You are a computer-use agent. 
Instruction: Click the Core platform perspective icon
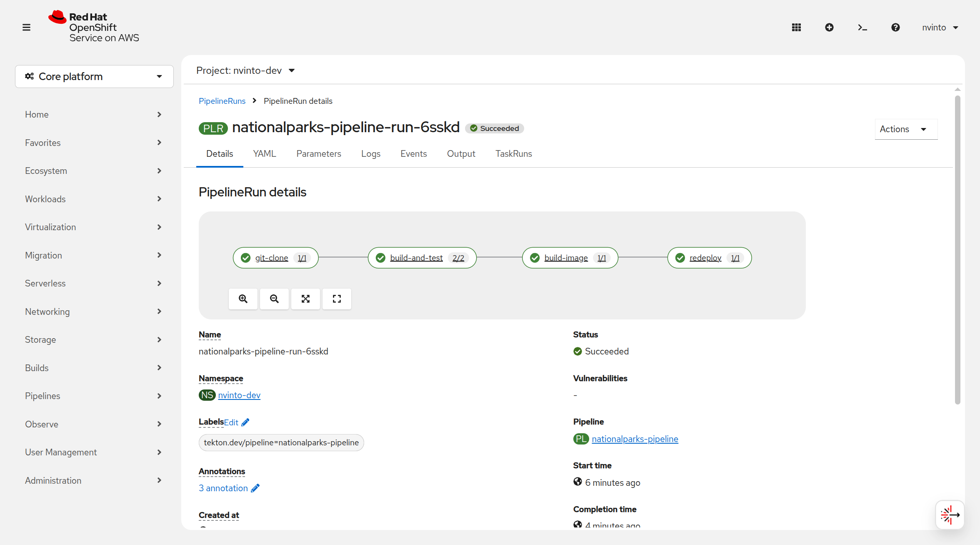[x=29, y=76]
